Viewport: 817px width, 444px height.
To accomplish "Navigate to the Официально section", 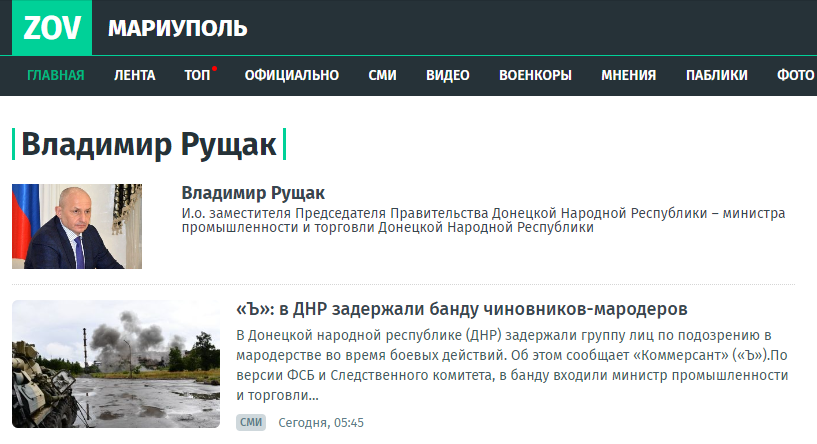I will tap(291, 75).
